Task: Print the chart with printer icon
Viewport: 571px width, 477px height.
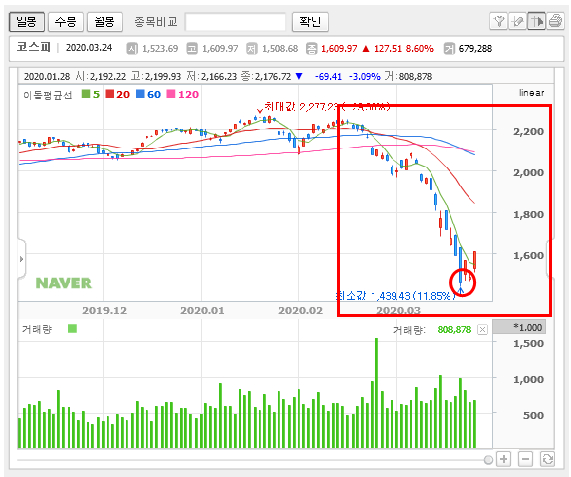Action: click(555, 21)
